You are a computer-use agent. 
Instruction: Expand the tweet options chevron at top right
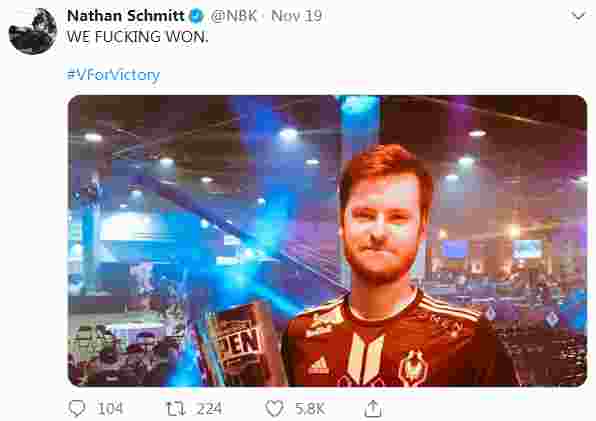pos(578,16)
